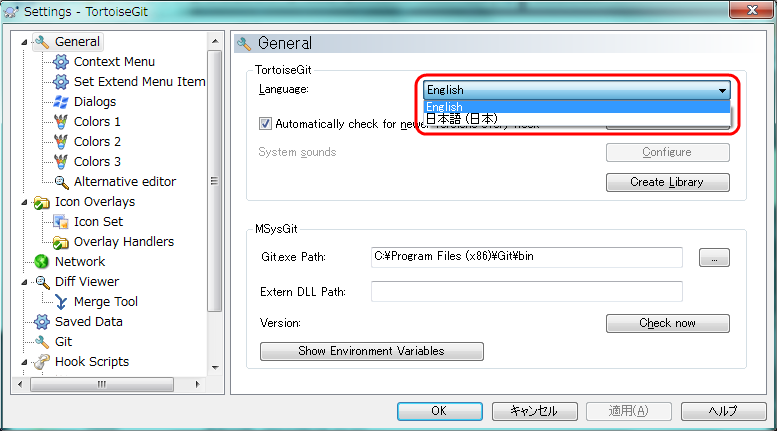777x431 pixels.
Task: Click the Colors 1 icon
Action: [x=61, y=122]
